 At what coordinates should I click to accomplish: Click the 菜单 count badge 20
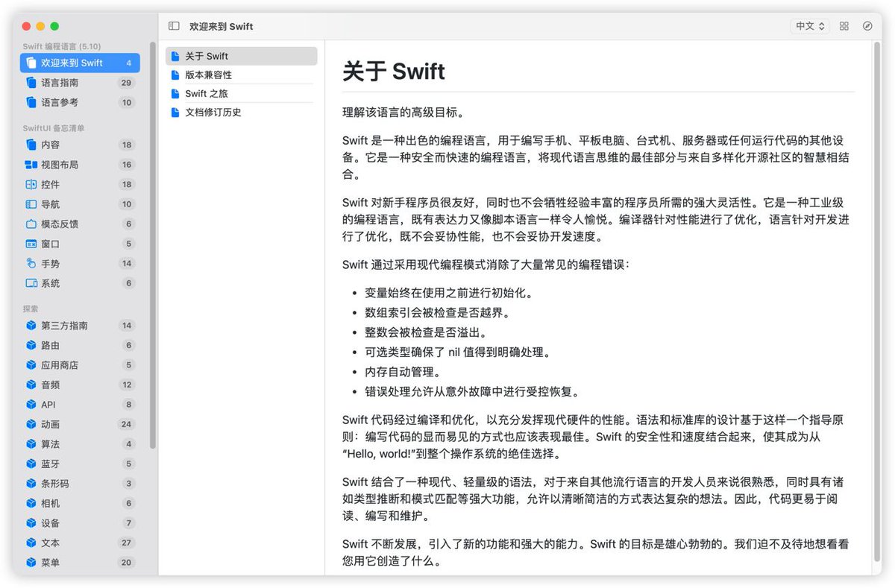coord(126,563)
